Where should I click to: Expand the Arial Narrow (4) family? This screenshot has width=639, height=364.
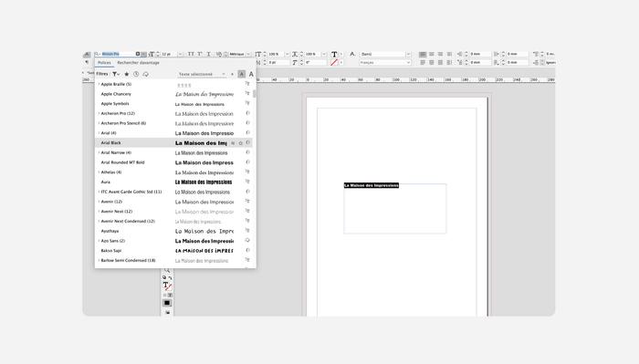coord(99,152)
